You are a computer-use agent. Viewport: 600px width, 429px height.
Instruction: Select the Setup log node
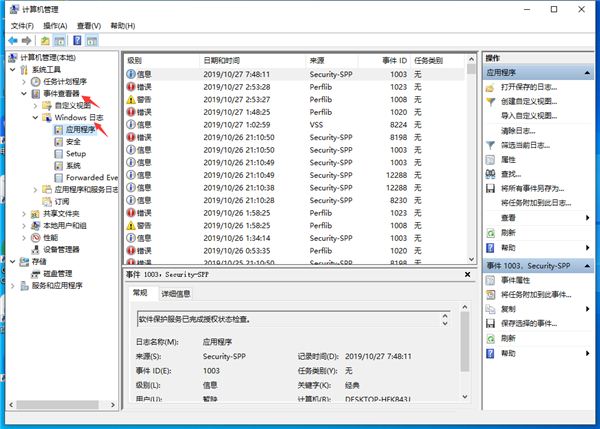point(76,153)
